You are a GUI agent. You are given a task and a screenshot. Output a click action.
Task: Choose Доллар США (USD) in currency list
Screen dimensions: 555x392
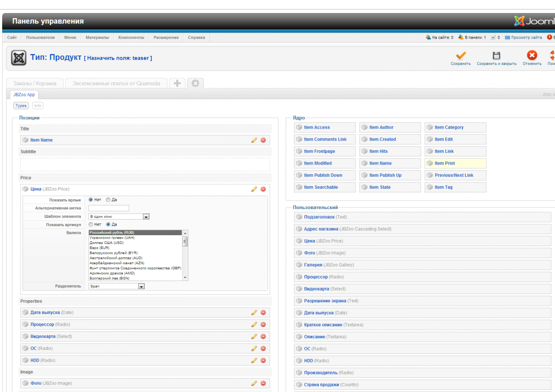click(107, 243)
